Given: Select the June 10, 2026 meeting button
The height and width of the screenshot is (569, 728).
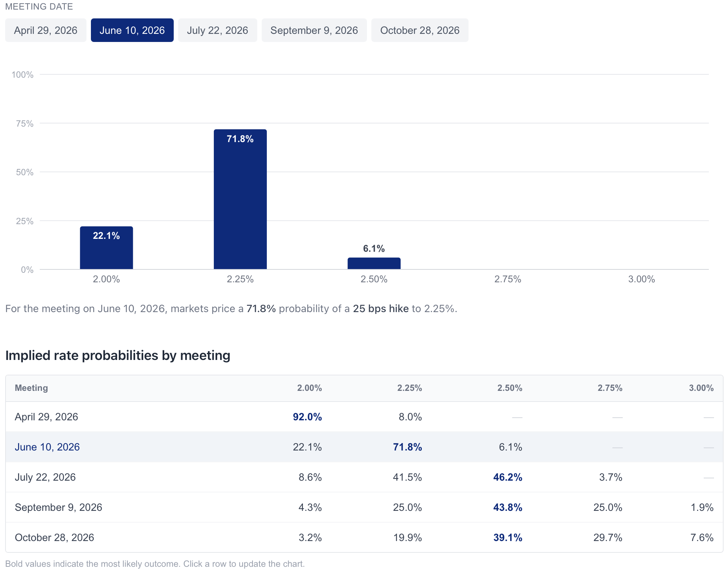Looking at the screenshot, I should pyautogui.click(x=132, y=30).
